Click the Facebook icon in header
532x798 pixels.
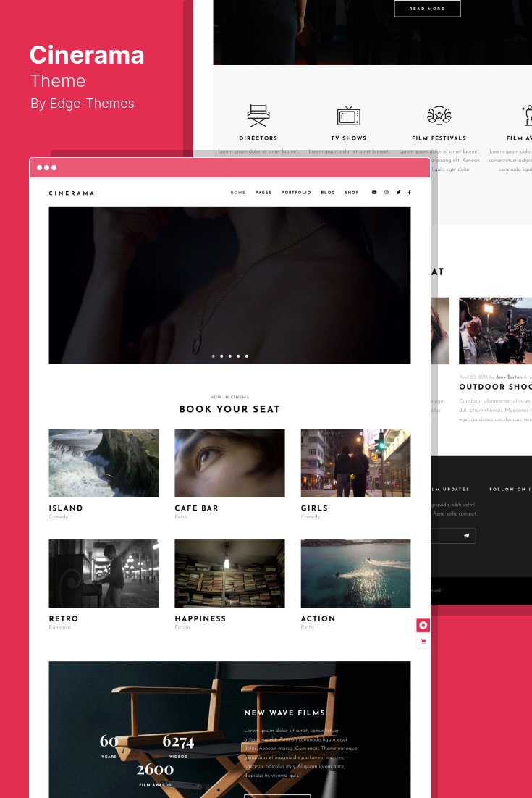point(410,193)
